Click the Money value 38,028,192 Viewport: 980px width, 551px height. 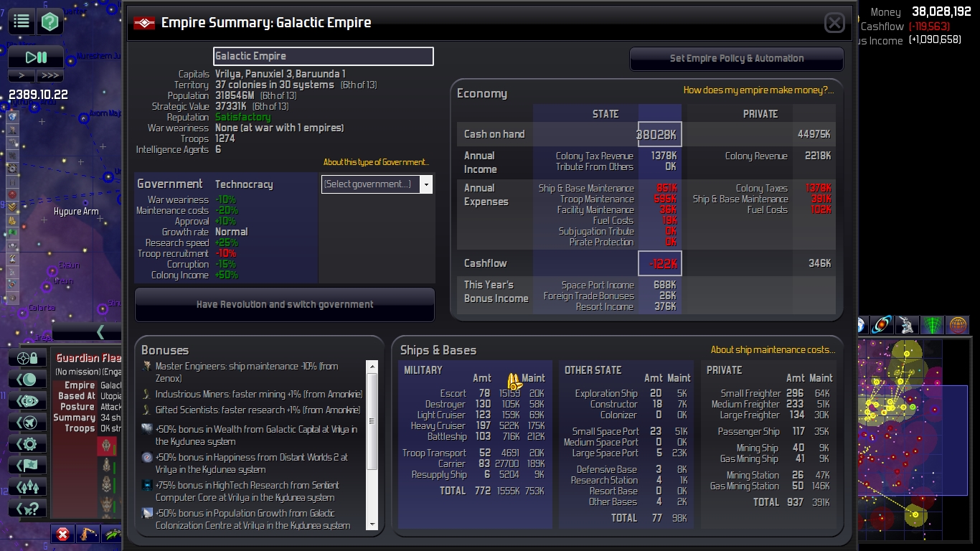pyautogui.click(x=941, y=12)
